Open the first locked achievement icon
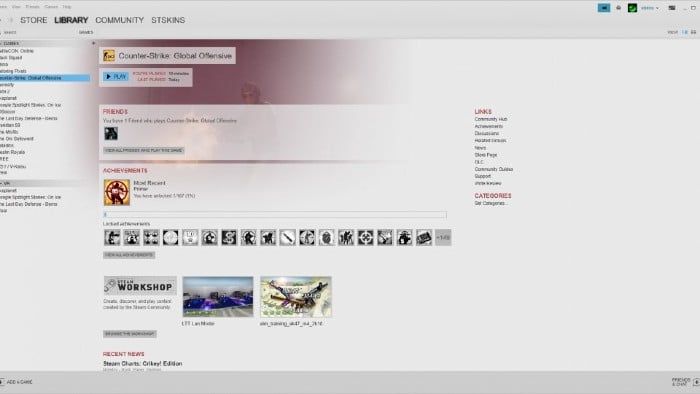This screenshot has height=394, width=700. coord(112,238)
